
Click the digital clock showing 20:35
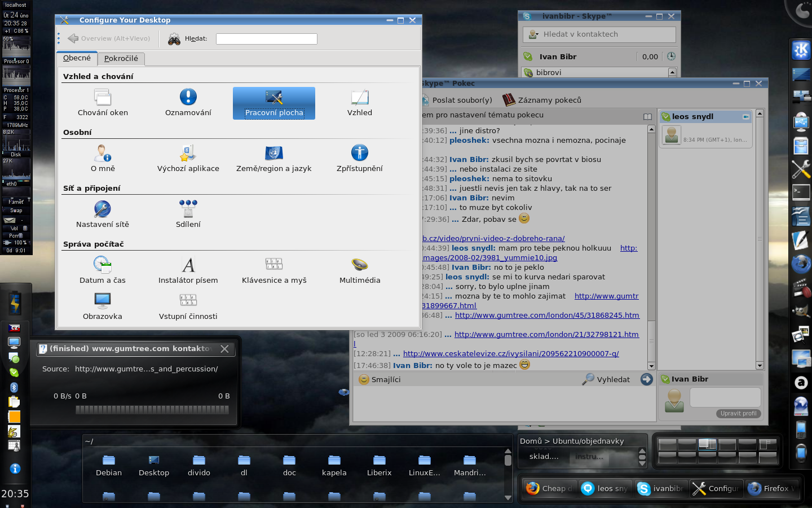(x=15, y=493)
